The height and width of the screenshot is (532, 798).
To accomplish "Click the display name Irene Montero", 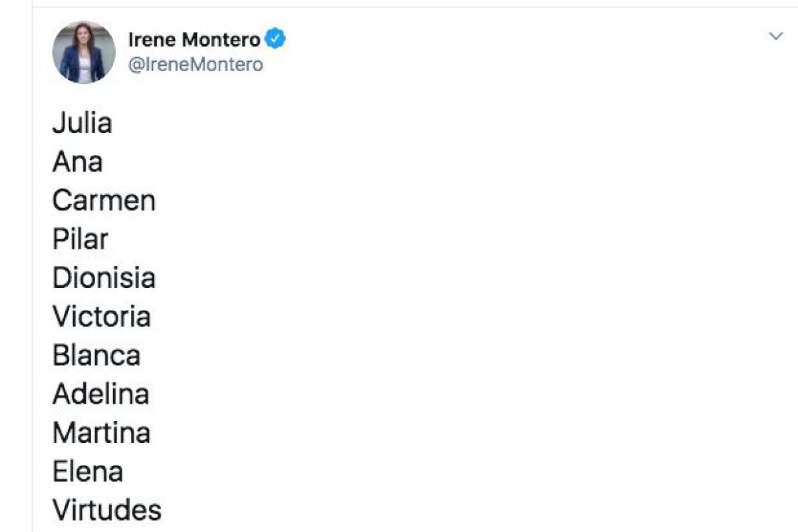I will (194, 40).
